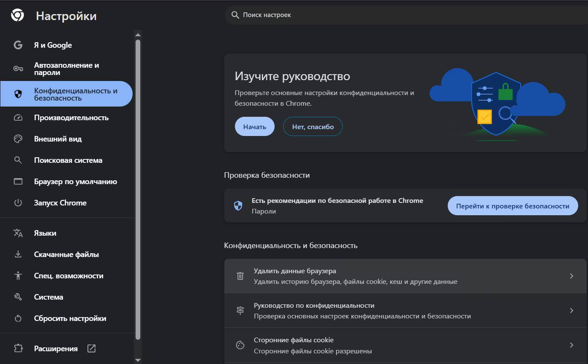Click the palette icon for Внешний вид

tap(18, 139)
